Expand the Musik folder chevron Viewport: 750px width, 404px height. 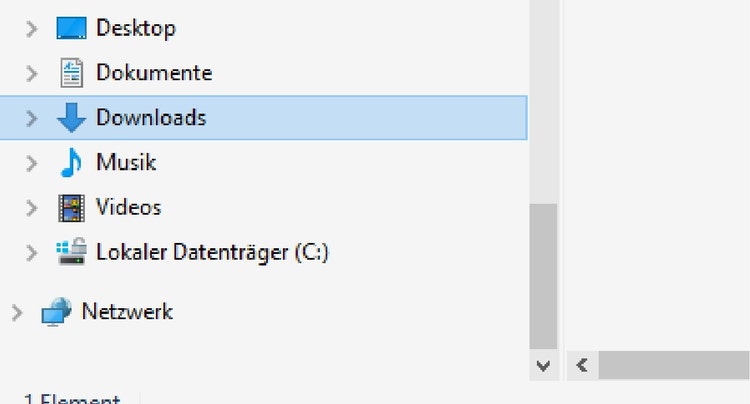pyautogui.click(x=31, y=163)
